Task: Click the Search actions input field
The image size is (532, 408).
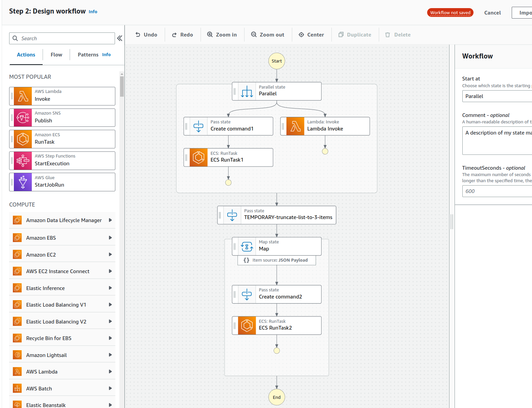Action: click(62, 38)
